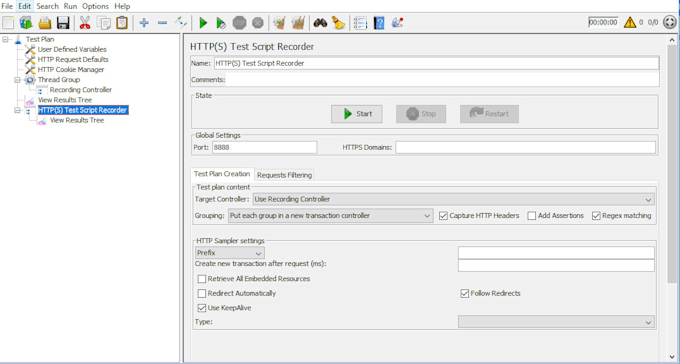Disable the Use KeepAlive checkbox
This screenshot has width=680, height=364.
click(x=202, y=308)
